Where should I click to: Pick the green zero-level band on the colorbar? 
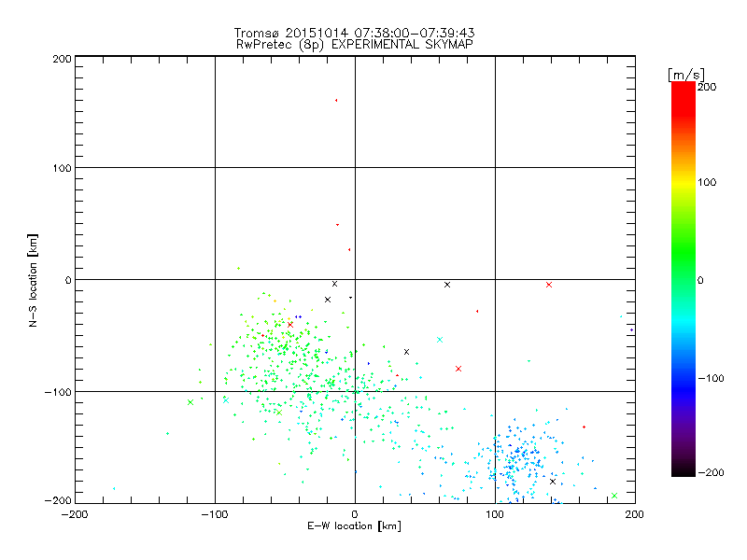pos(684,279)
